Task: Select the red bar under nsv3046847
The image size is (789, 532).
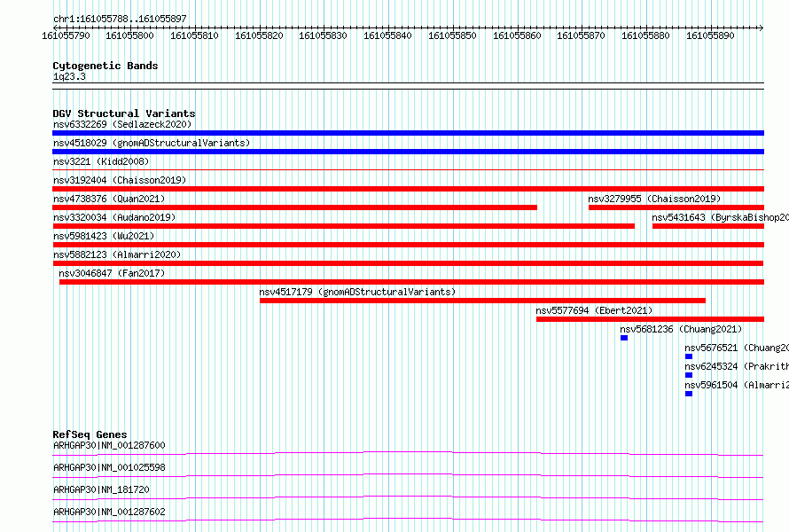Action: [411, 282]
